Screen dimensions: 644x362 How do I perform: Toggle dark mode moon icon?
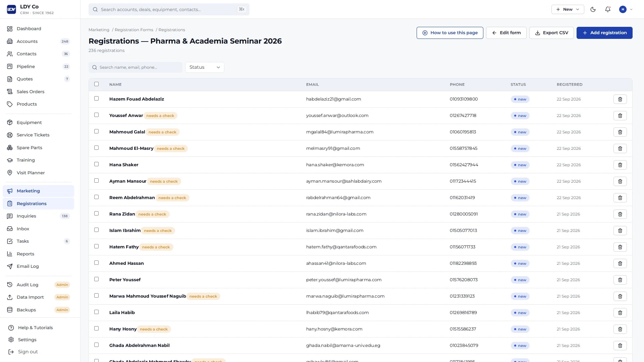[593, 9]
